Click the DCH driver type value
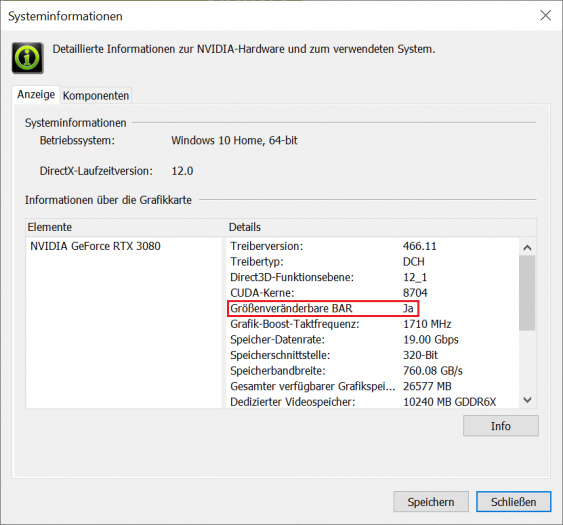Image resolution: width=563 pixels, height=525 pixels. pyautogui.click(x=414, y=262)
